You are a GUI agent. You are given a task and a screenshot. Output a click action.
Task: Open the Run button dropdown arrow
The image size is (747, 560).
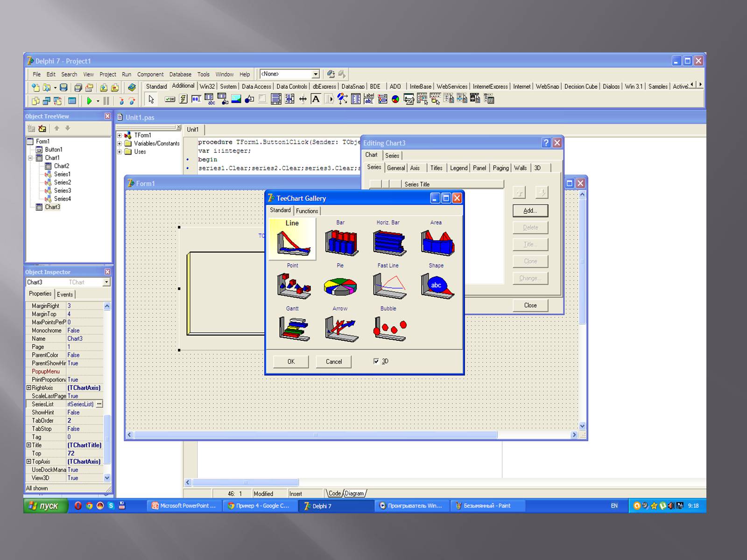pyautogui.click(x=98, y=100)
